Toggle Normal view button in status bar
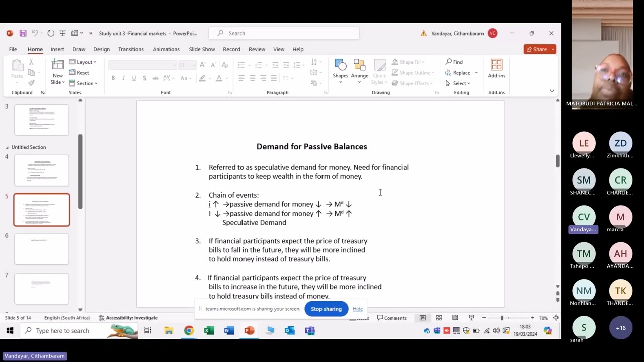The height and width of the screenshot is (362, 644). (423, 318)
